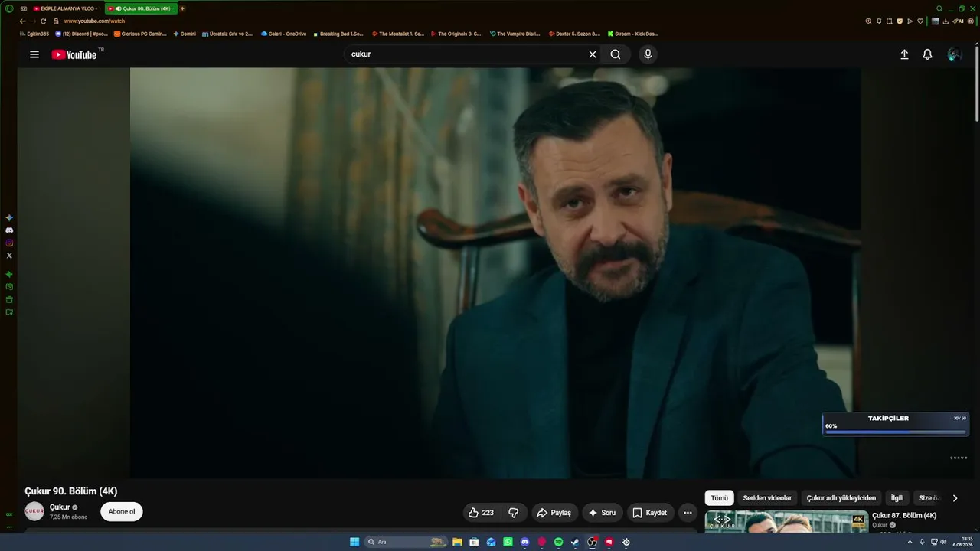Open File Explorer from the taskbar
Screen dimensions: 980x551
[x=457, y=542]
